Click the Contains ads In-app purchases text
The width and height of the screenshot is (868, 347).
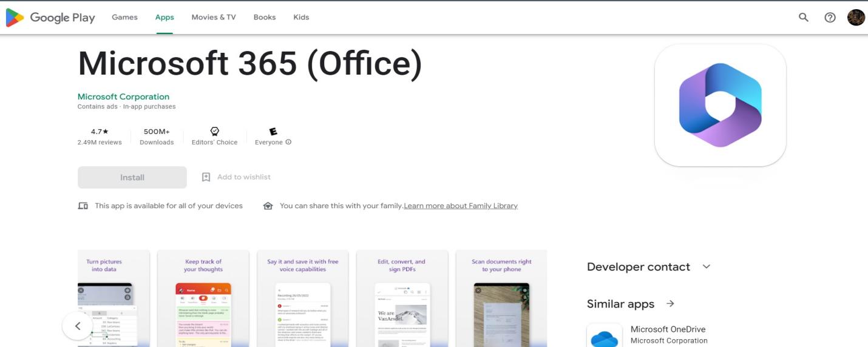tap(127, 107)
